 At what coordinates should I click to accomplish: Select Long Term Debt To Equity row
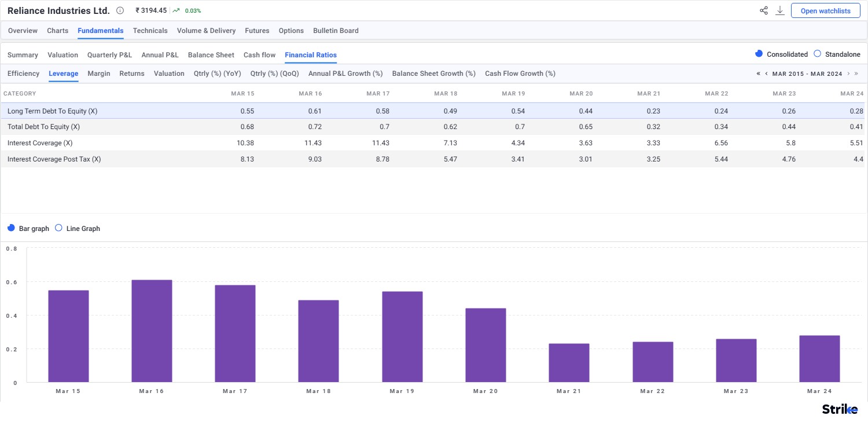point(432,111)
